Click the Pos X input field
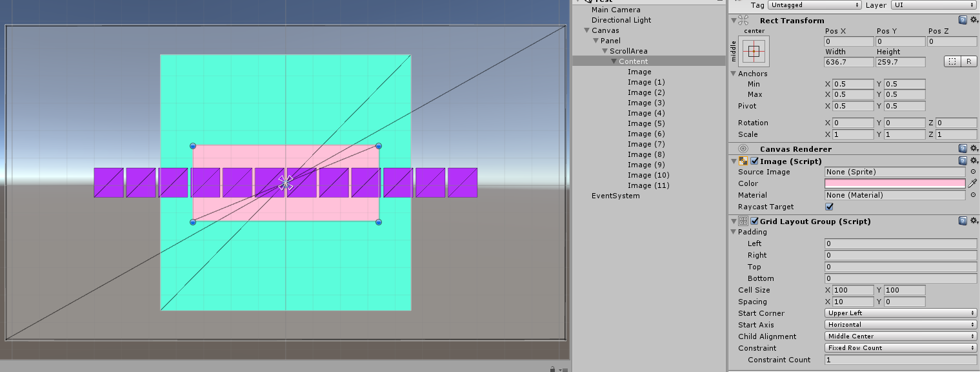Screen dimensions: 980x372 (x=849, y=41)
